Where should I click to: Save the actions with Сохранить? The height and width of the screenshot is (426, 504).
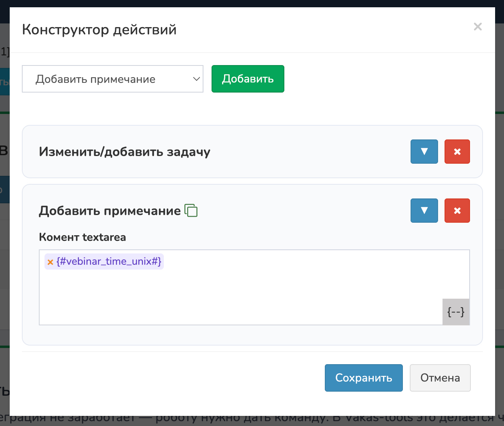point(363,378)
